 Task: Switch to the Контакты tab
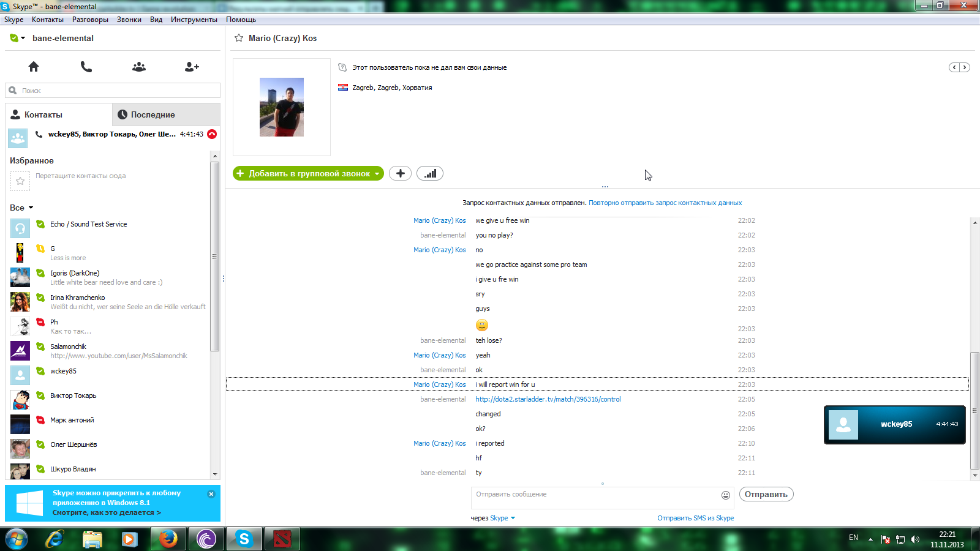[x=59, y=114]
